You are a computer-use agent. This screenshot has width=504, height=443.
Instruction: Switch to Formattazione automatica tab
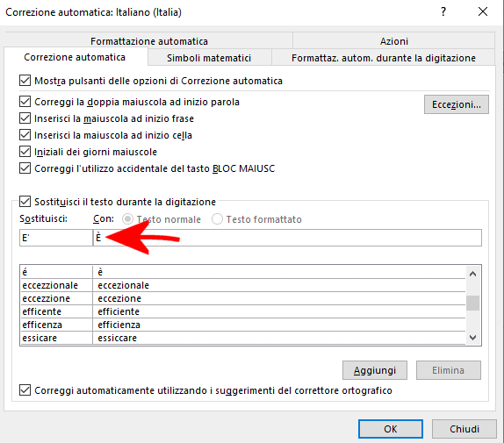click(x=149, y=41)
